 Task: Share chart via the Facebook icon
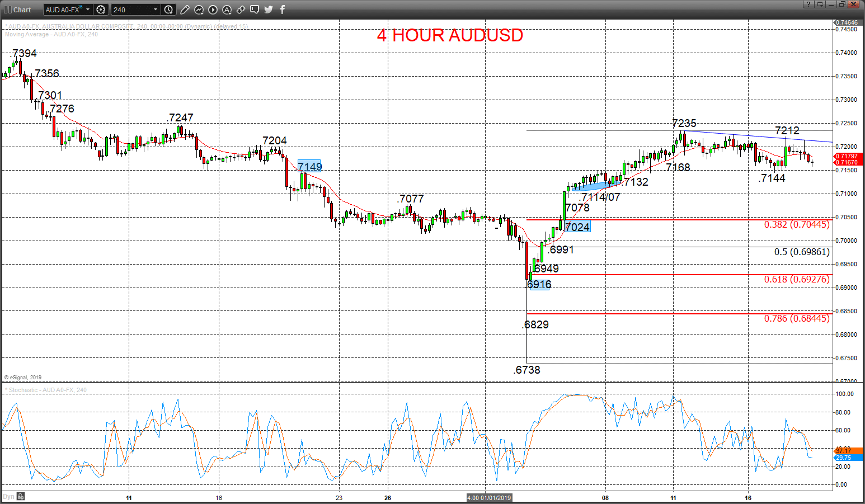pyautogui.click(x=283, y=10)
